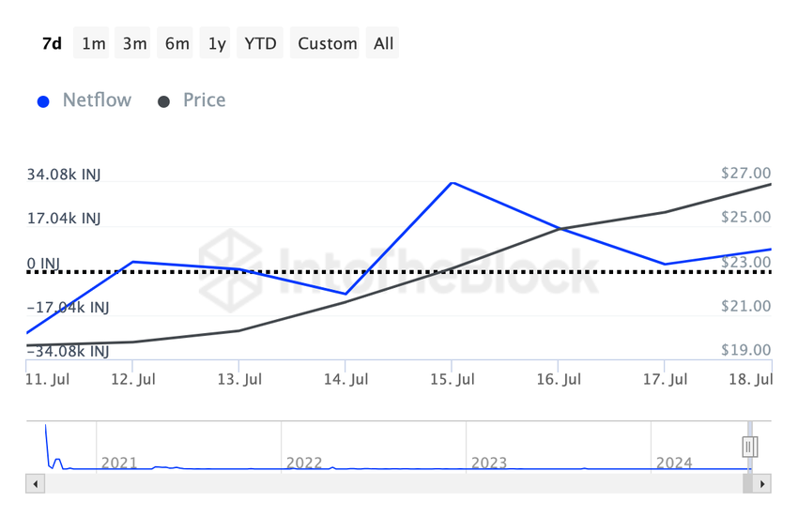Toggle the Netflow series label in legend
The width and height of the screenshot is (798, 532).
pos(97,100)
